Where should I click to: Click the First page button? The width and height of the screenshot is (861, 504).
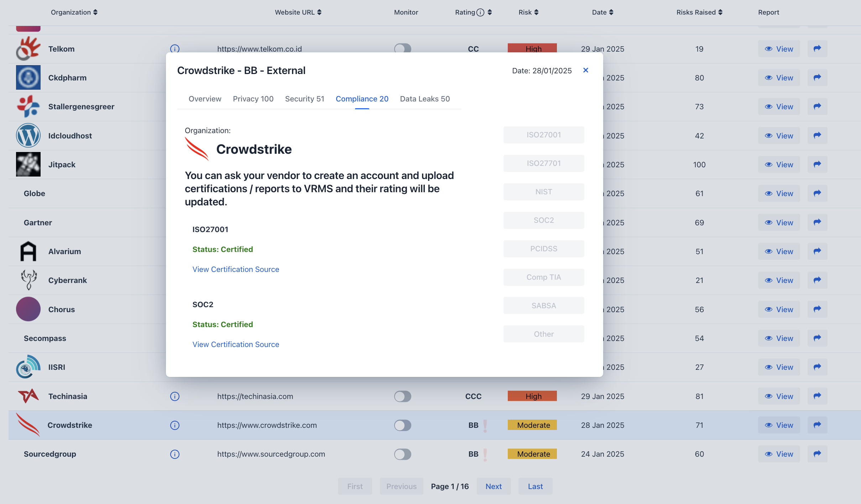coord(355,486)
